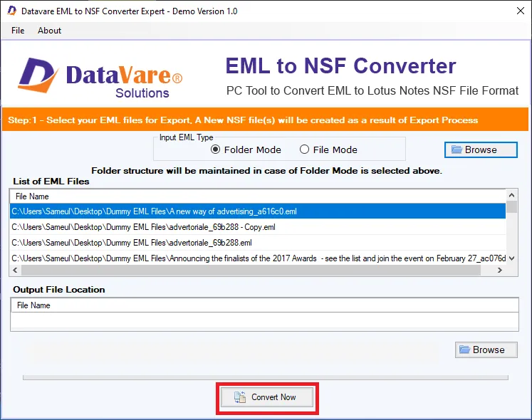Click the app icon in title bar
This screenshot has width=532, height=420.
click(12, 11)
